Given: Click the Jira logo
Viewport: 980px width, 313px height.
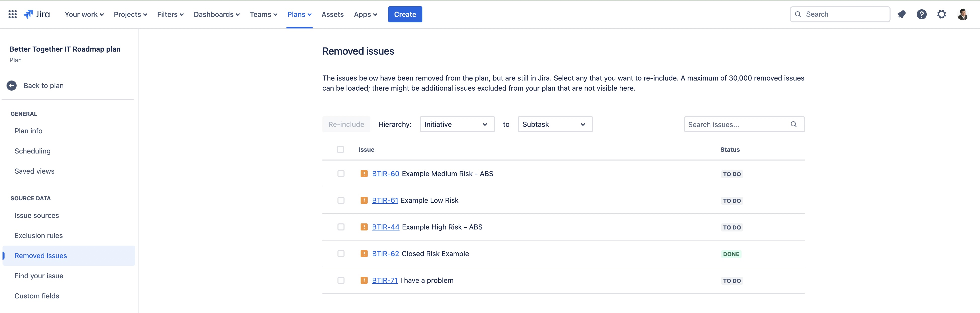Looking at the screenshot, I should tap(37, 14).
